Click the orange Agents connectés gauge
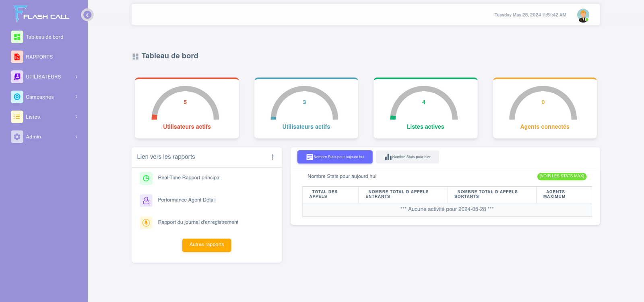 tap(543, 103)
